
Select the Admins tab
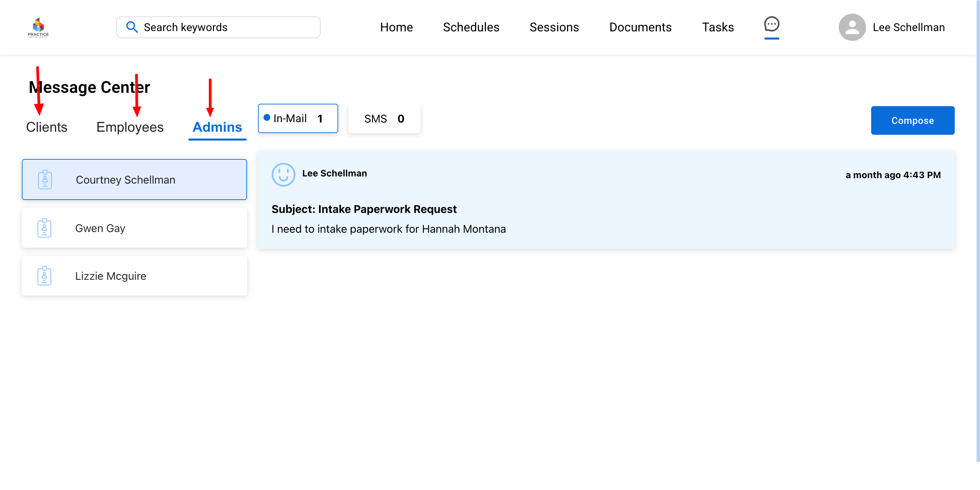click(x=217, y=127)
